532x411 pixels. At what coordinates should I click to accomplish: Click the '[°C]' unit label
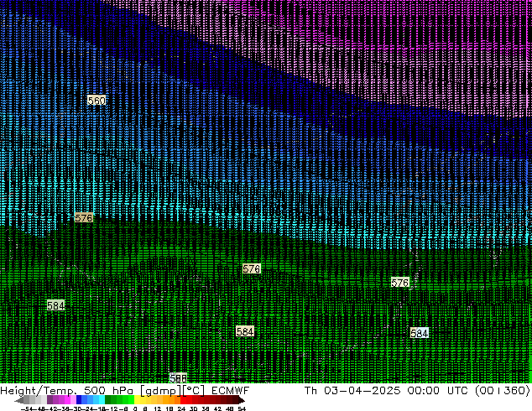pos(194,391)
